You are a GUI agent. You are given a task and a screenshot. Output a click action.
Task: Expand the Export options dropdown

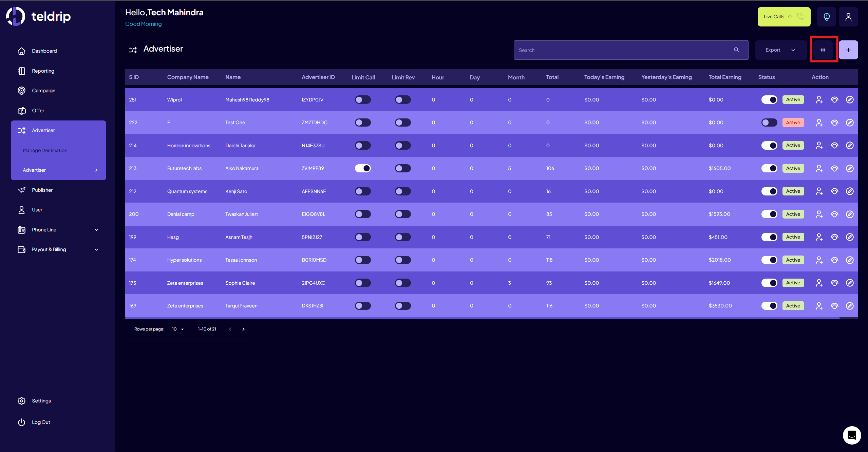(780, 50)
